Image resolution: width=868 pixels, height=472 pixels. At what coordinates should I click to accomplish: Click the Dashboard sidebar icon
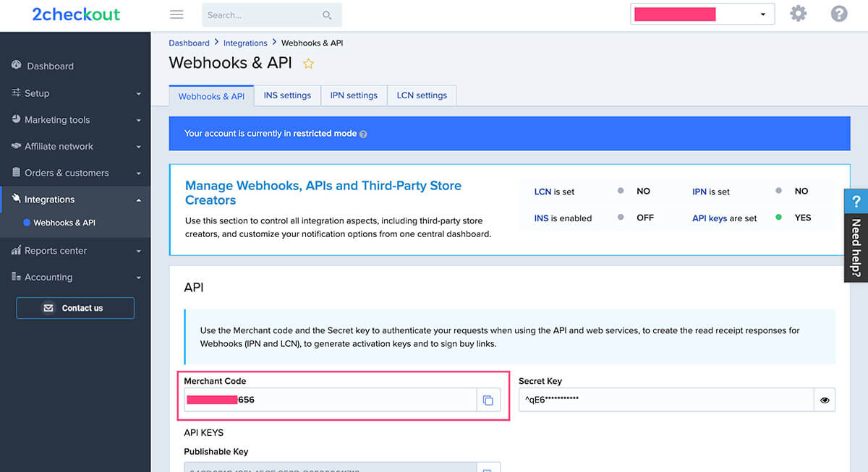(16, 66)
